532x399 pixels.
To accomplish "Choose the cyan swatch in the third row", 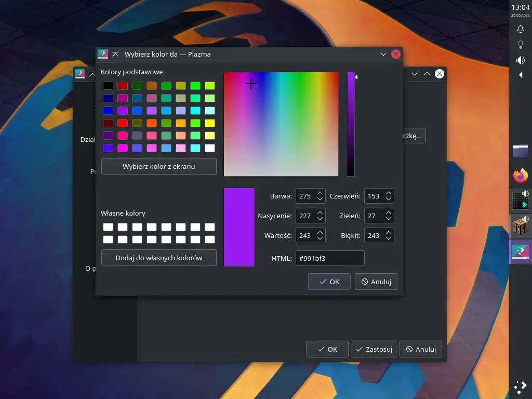I will [x=195, y=111].
